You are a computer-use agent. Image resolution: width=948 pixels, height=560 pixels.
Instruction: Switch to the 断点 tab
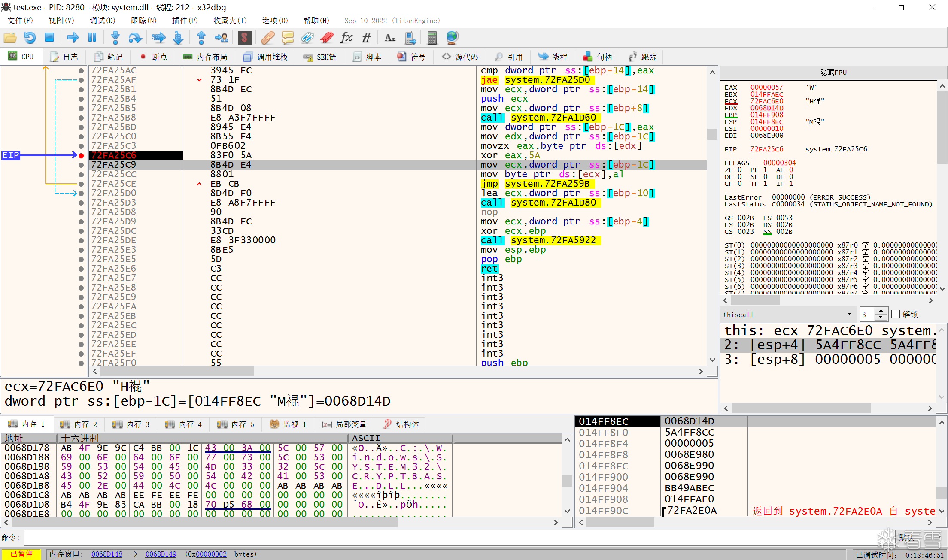coord(154,57)
